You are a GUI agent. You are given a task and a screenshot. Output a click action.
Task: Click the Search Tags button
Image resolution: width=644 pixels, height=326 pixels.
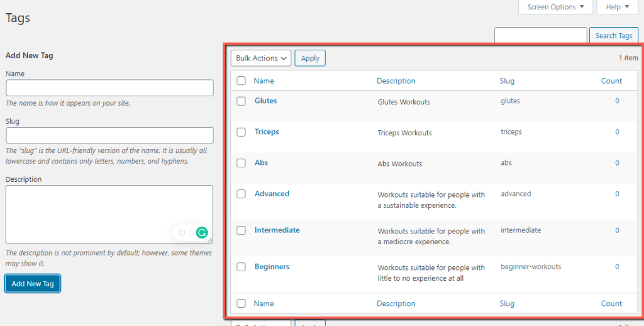614,35
